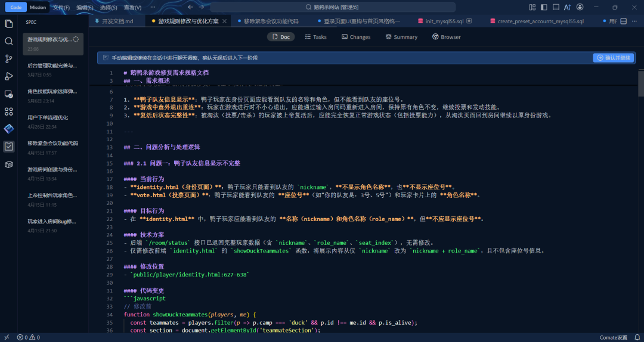Select spec 玩家进入房间Bug修... in sidebar

53,226
